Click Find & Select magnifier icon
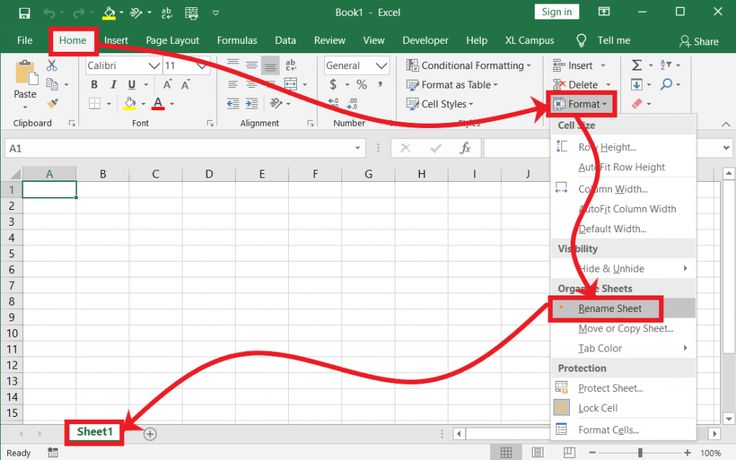Viewport: 736px width, 460px height. (x=666, y=84)
